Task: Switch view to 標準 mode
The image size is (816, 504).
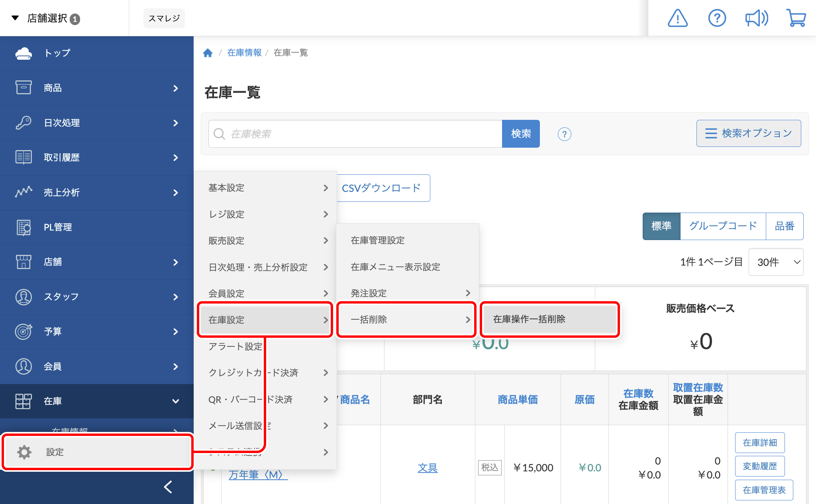Action: click(661, 226)
